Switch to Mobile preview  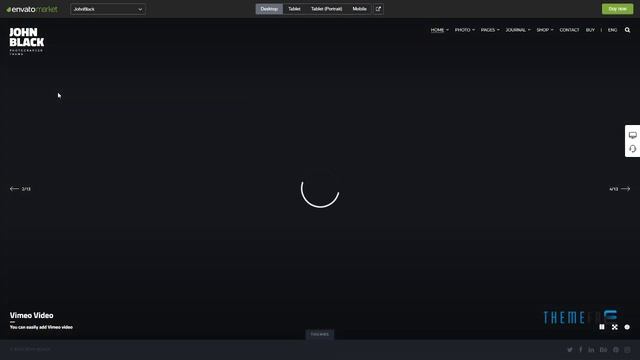point(359,9)
